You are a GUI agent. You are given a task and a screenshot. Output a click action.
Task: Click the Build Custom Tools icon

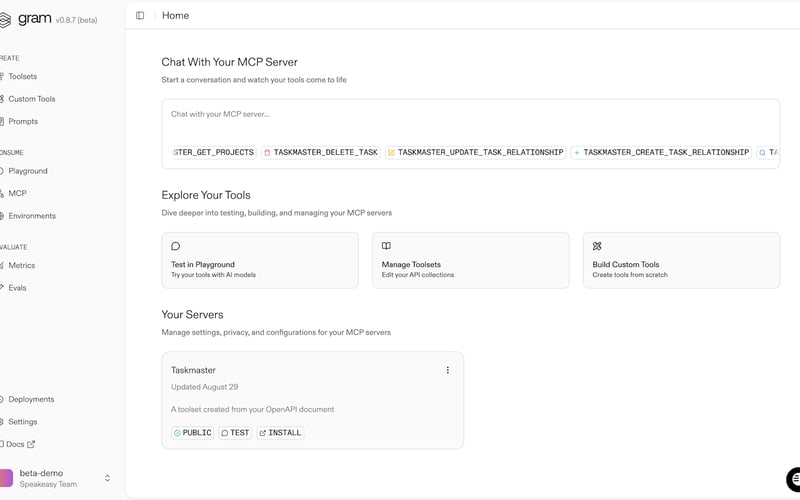tap(597, 246)
